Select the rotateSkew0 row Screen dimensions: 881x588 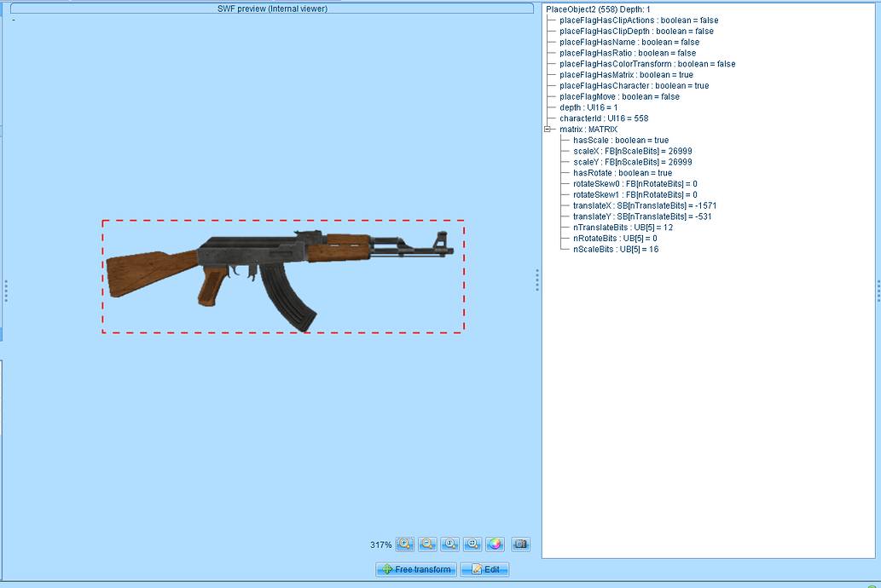(635, 184)
